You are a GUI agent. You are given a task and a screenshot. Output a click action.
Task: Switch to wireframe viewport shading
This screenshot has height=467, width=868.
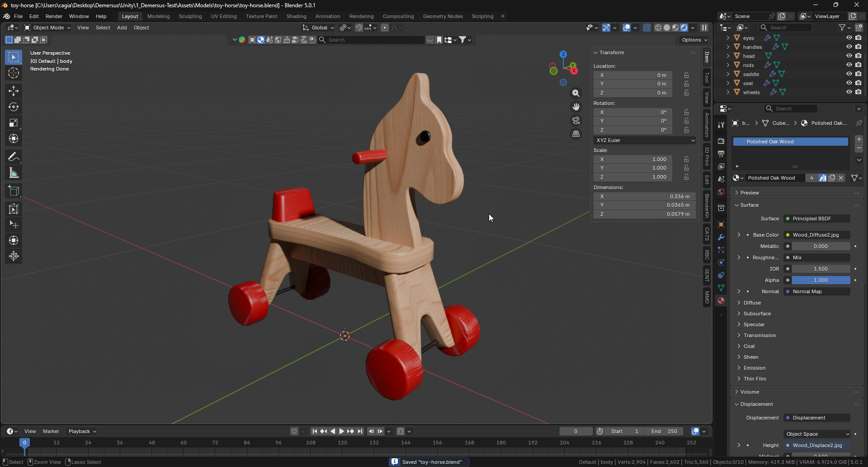coord(658,28)
